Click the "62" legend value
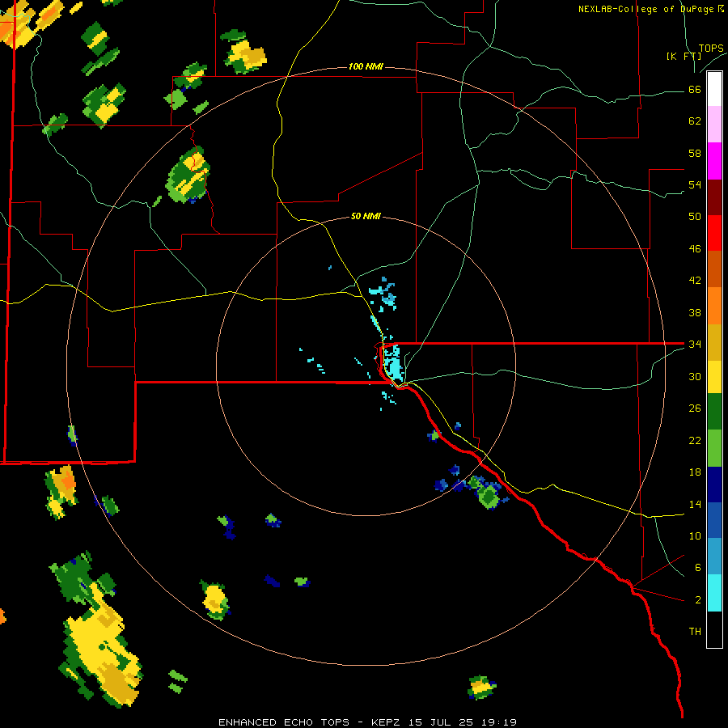The width and height of the screenshot is (728, 728). (695, 121)
